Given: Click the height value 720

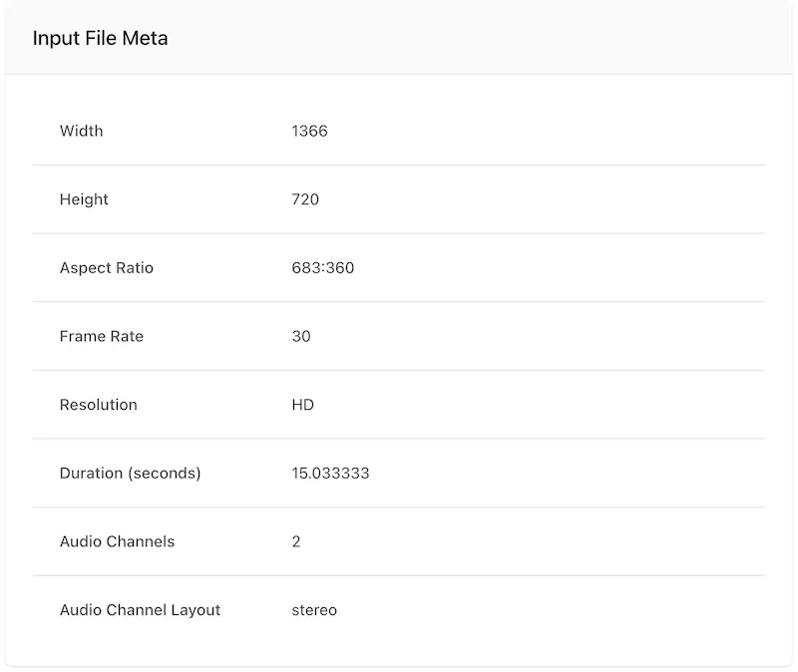Looking at the screenshot, I should (x=306, y=199).
